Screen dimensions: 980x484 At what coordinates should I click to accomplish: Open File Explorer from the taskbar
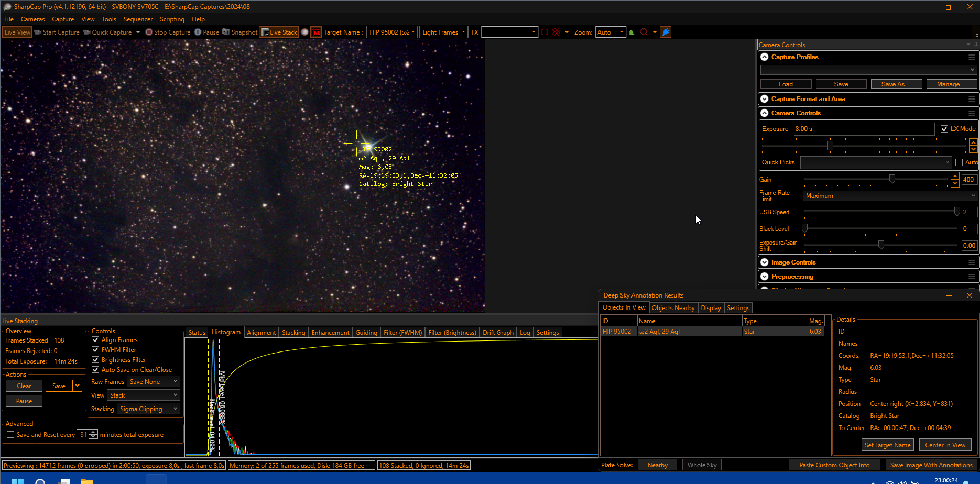click(x=86, y=481)
